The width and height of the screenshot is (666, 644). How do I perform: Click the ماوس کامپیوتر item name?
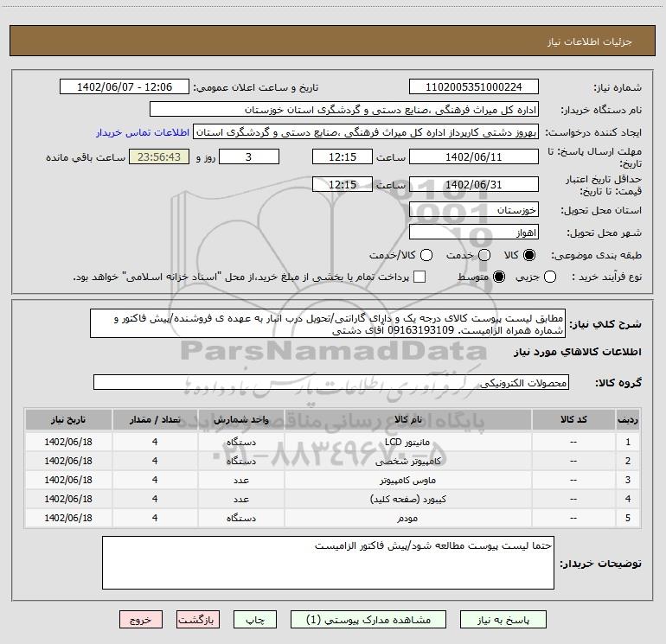407,480
